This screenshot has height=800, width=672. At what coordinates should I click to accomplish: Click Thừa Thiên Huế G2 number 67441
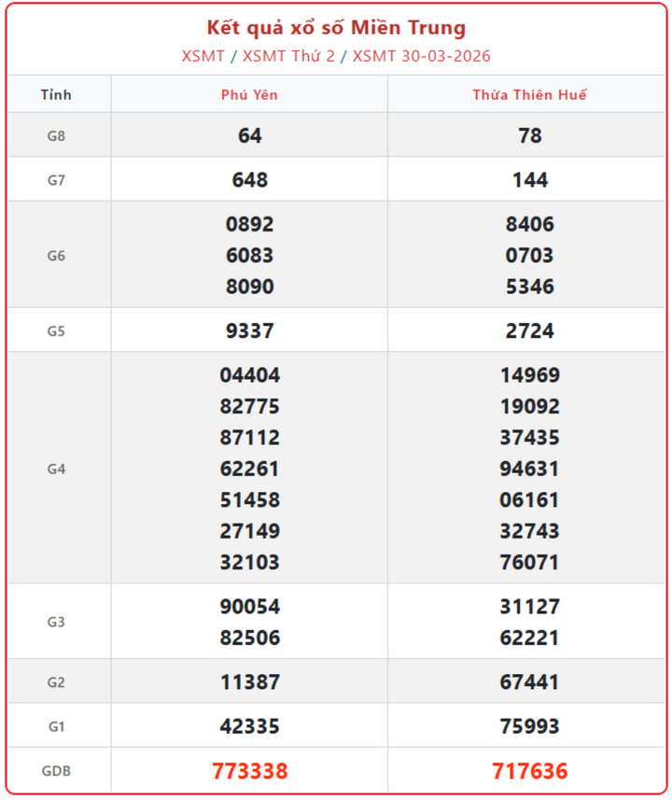(x=529, y=682)
